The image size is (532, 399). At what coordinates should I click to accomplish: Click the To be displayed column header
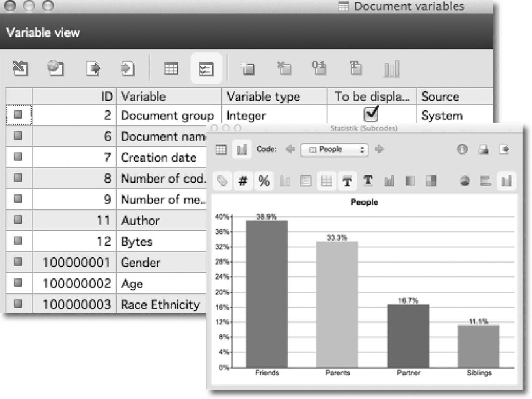(x=372, y=96)
